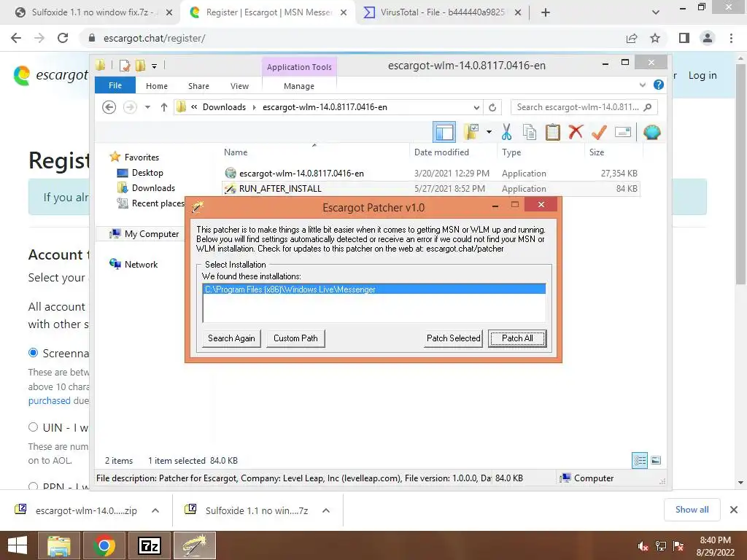Select the RUN_AFTER_INSTALL file
The image size is (747, 560).
[280, 189]
